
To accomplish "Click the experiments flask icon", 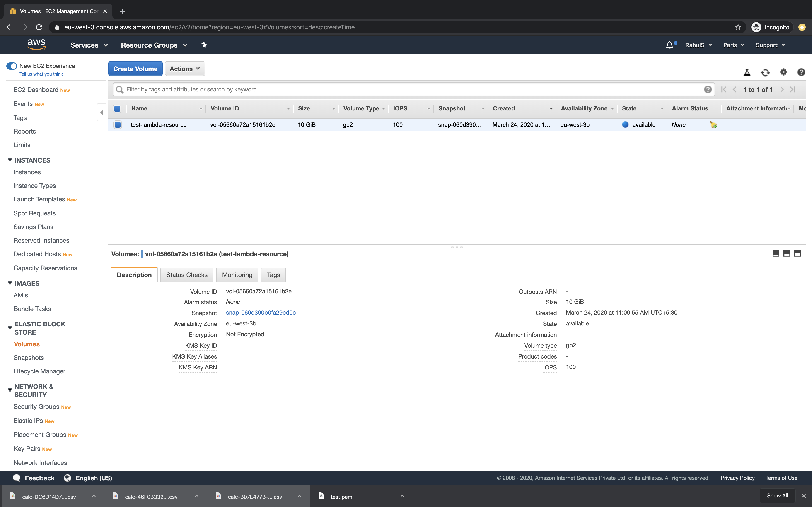I will (747, 72).
